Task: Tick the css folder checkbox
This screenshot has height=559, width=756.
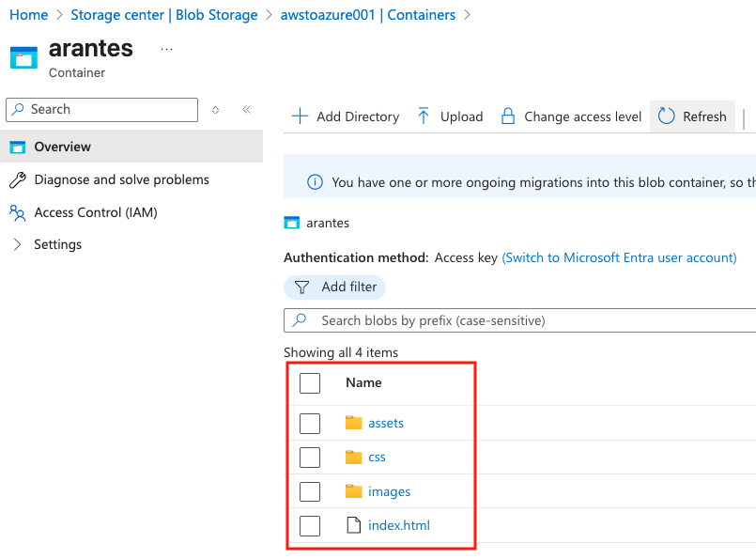Action: pos(310,458)
